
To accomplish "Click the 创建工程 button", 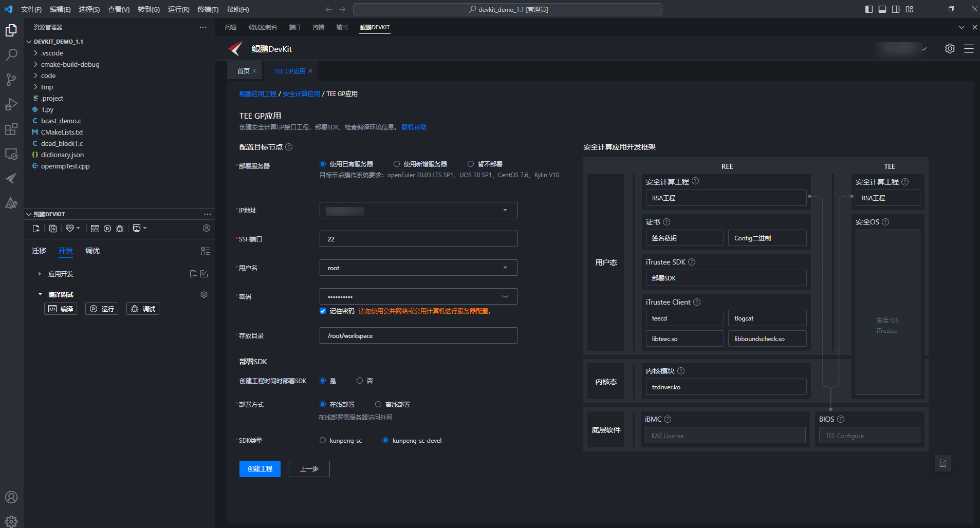I will point(260,469).
